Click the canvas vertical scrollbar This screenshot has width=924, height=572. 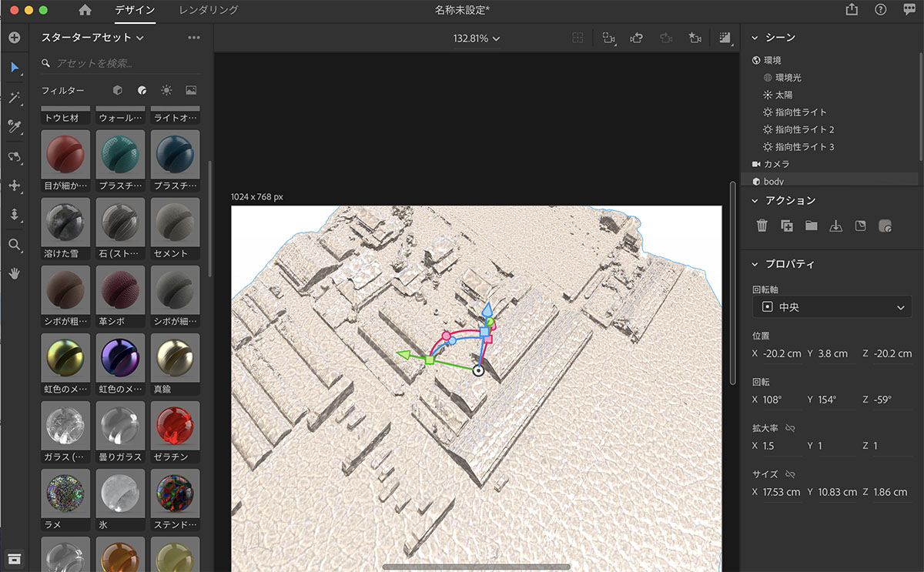click(732, 282)
